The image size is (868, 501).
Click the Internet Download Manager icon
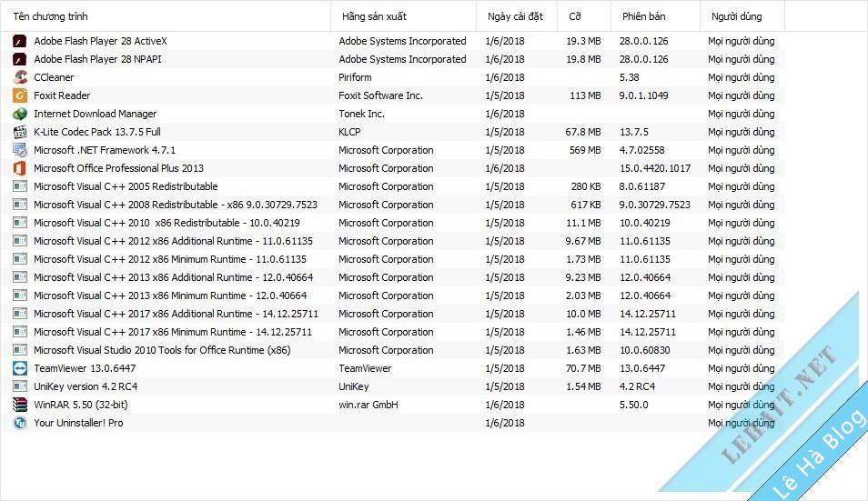click(20, 114)
